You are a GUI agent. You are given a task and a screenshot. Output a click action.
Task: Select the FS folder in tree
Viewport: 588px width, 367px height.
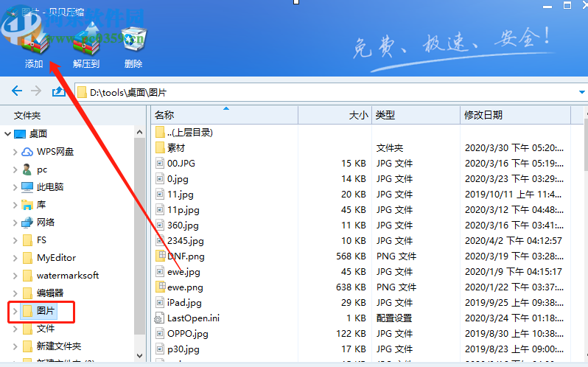[x=34, y=240]
